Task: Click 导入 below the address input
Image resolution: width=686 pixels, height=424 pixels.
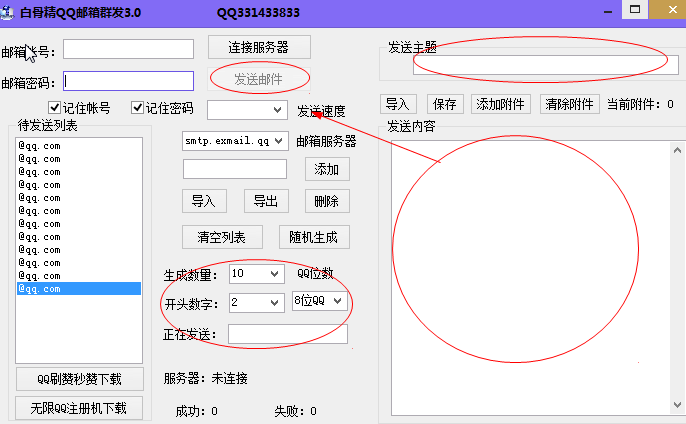Action: (x=204, y=201)
